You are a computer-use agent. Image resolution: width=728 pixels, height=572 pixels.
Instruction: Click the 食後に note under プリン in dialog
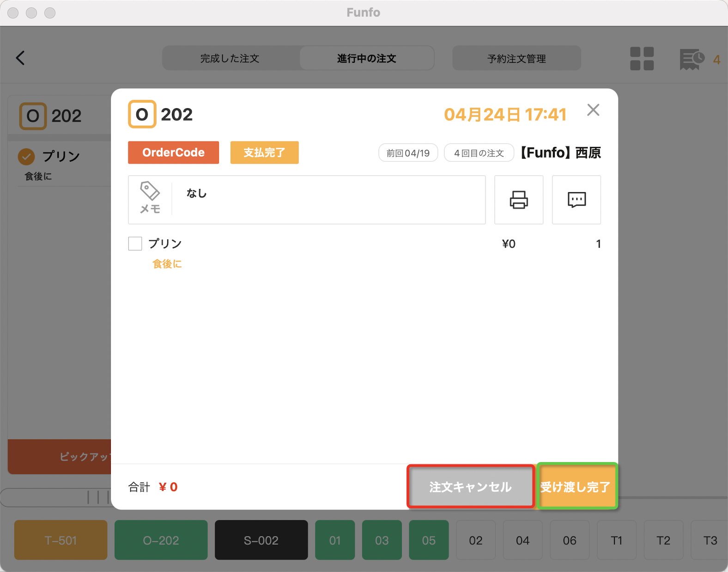click(x=167, y=264)
